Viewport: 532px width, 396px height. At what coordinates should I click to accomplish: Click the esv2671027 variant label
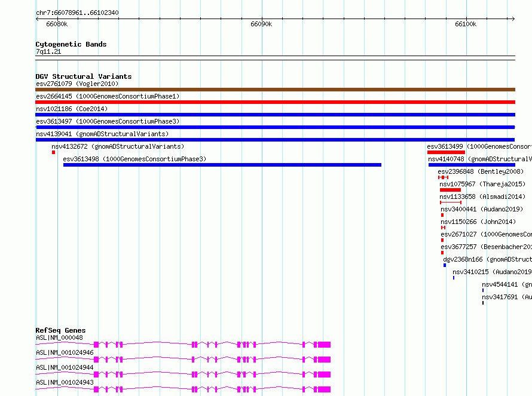click(x=486, y=234)
